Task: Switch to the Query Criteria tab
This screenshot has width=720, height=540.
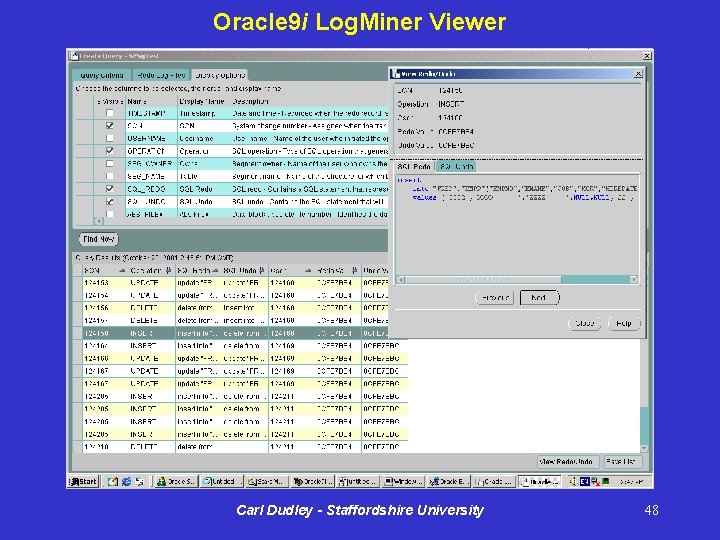Action: [102, 75]
